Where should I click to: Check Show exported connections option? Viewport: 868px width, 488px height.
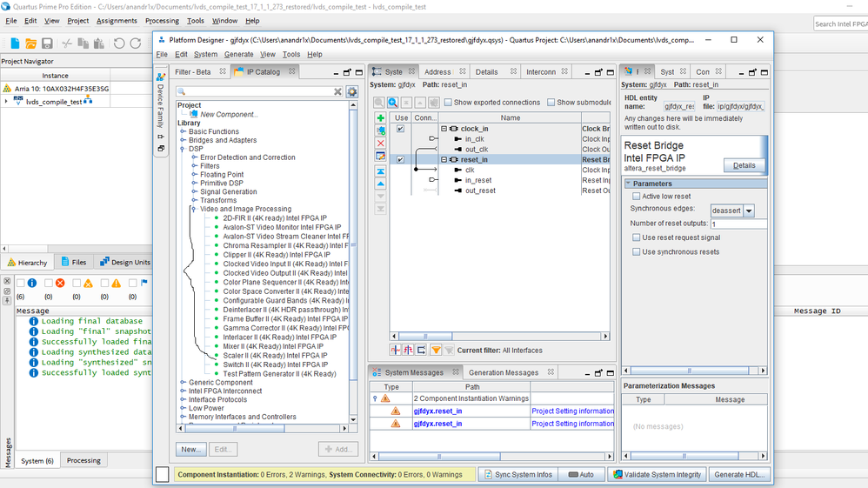click(x=448, y=103)
